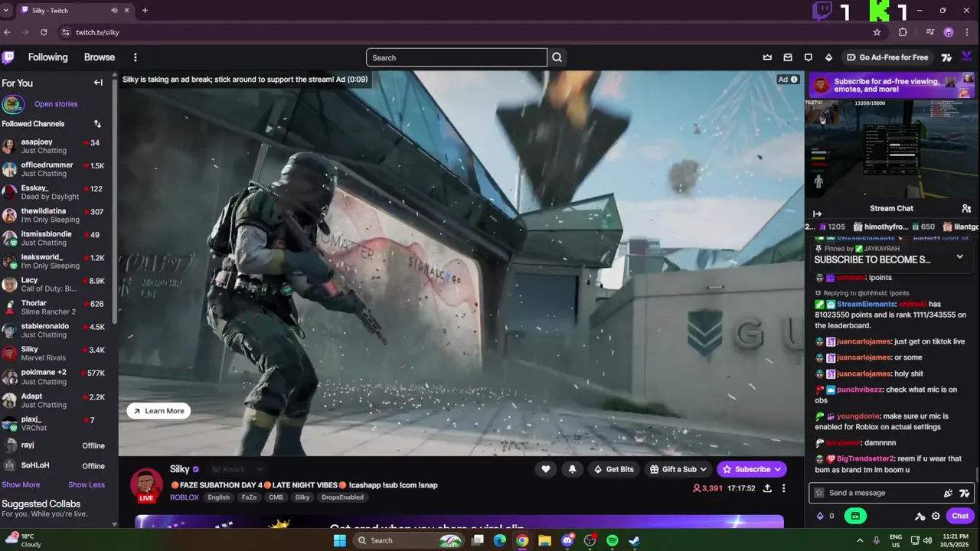980x551 pixels.
Task: Open the chat community users icon
Action: 966,208
